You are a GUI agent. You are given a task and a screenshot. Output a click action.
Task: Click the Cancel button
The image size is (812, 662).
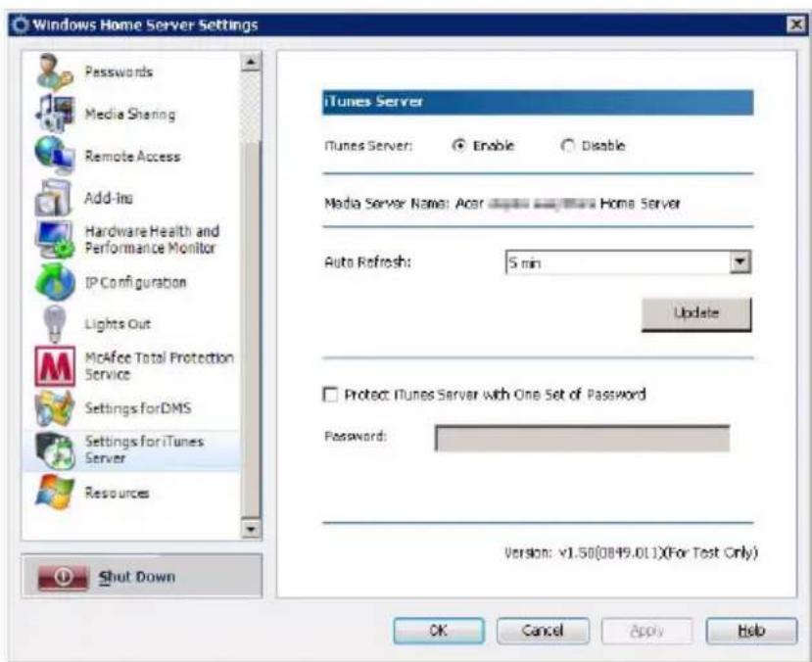[x=543, y=631]
